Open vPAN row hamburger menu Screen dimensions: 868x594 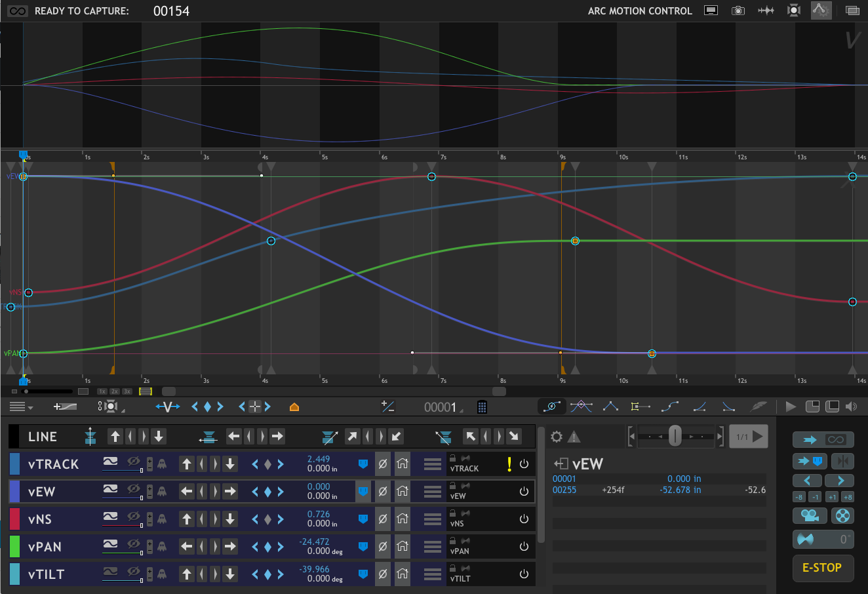pos(433,547)
